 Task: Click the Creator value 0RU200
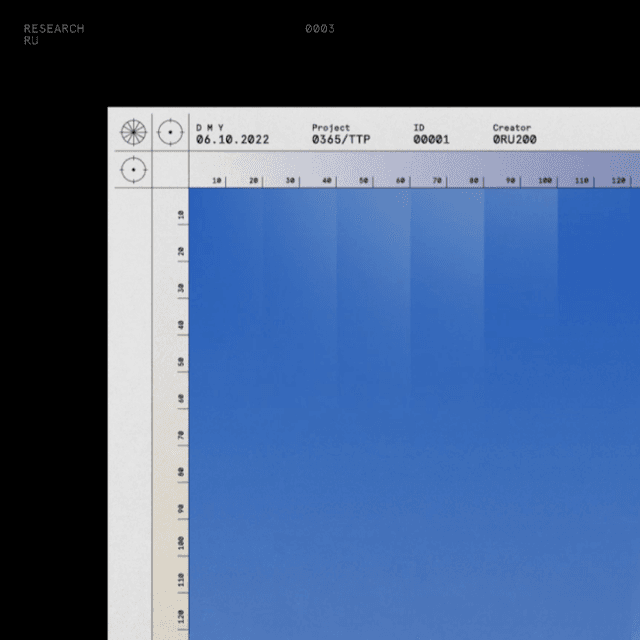click(x=514, y=140)
